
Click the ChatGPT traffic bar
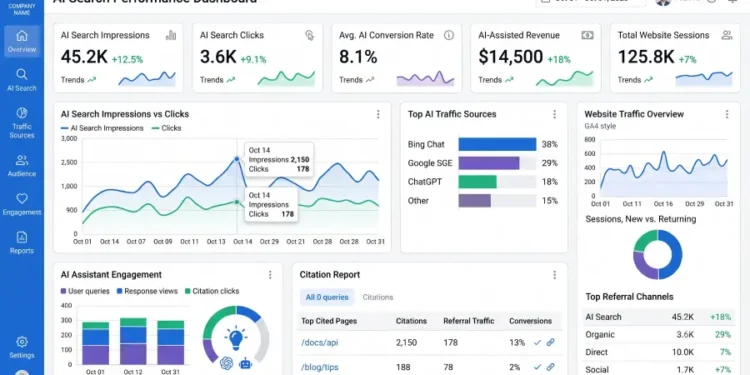coord(477,182)
